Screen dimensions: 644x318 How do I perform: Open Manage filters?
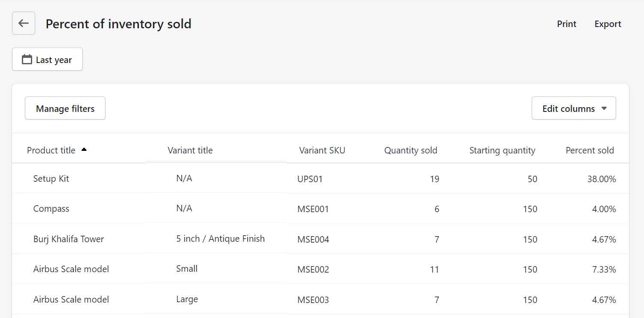[x=65, y=108]
